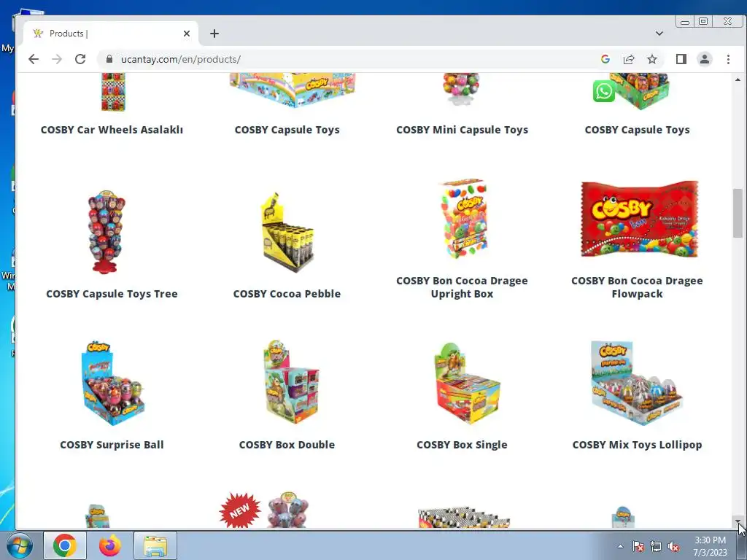
Task: Click Capsule Toys Tree product image
Action: (x=107, y=232)
